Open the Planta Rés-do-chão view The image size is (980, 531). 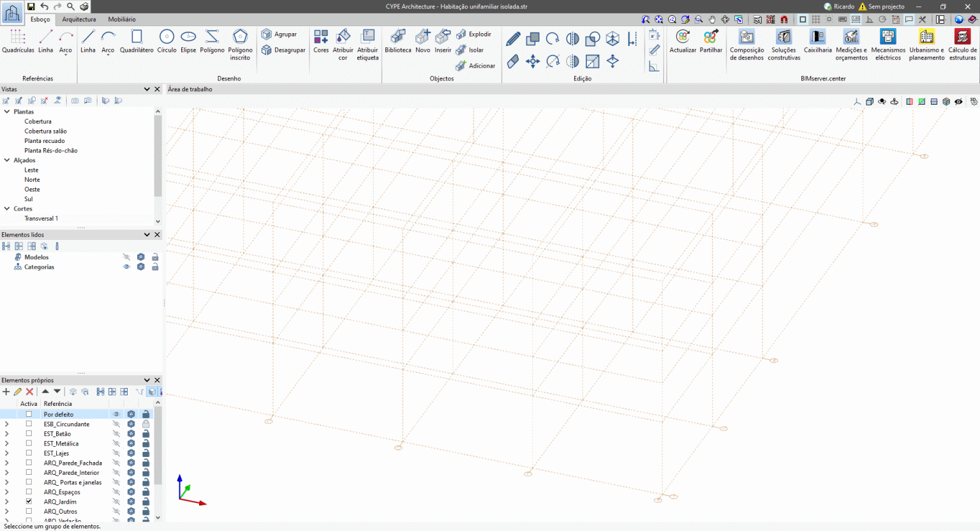[51, 151]
